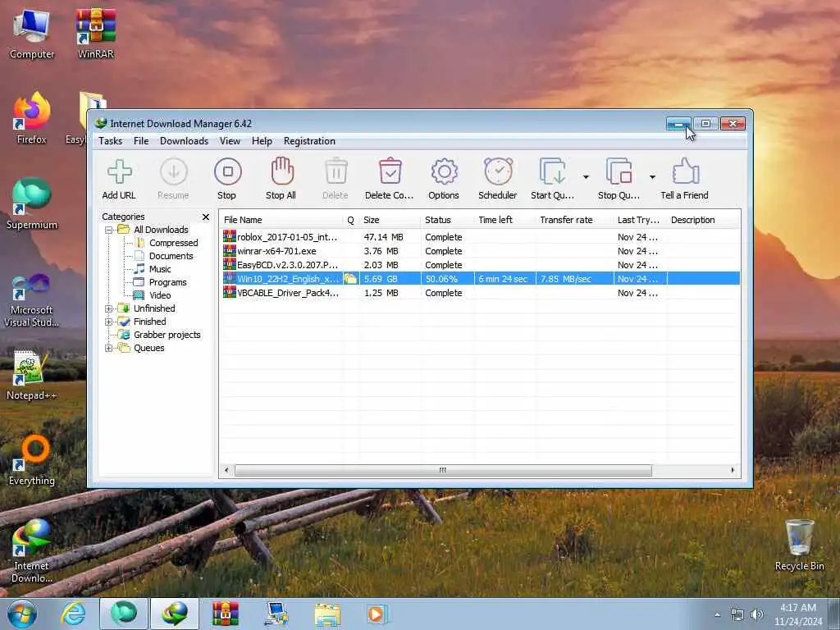The image size is (840, 630).
Task: Sort by Time left column header
Action: [x=504, y=220]
